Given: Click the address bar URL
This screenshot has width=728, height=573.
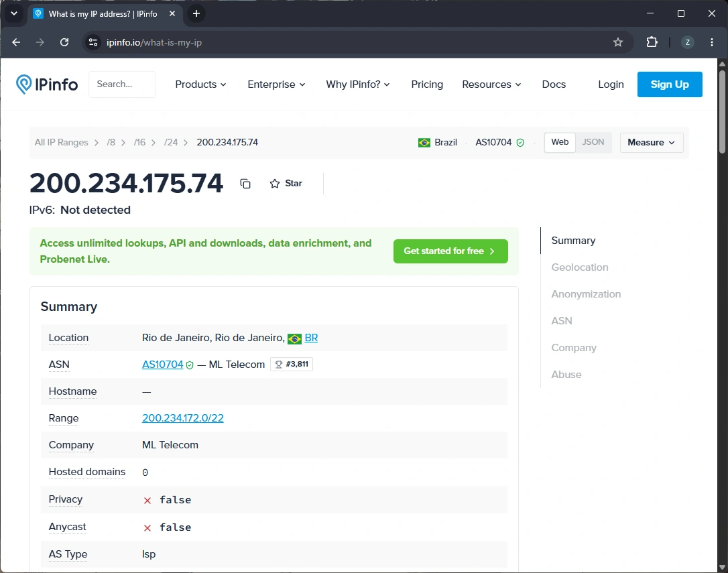Looking at the screenshot, I should (154, 42).
